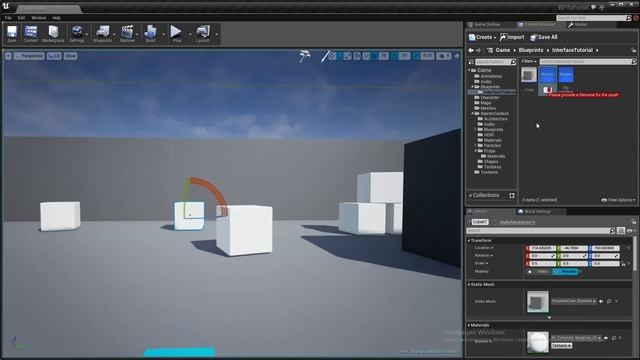Select the rotate transform gizmo icon
The image size is (640, 360).
point(340,56)
